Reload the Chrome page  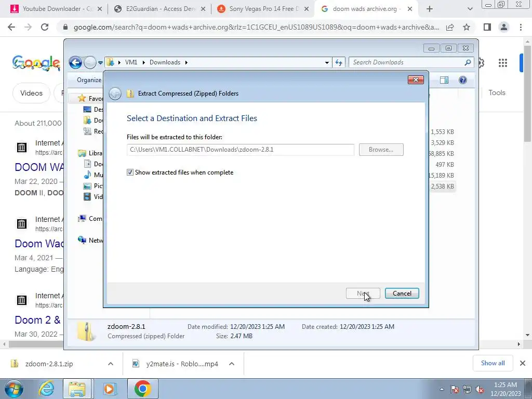(x=45, y=27)
